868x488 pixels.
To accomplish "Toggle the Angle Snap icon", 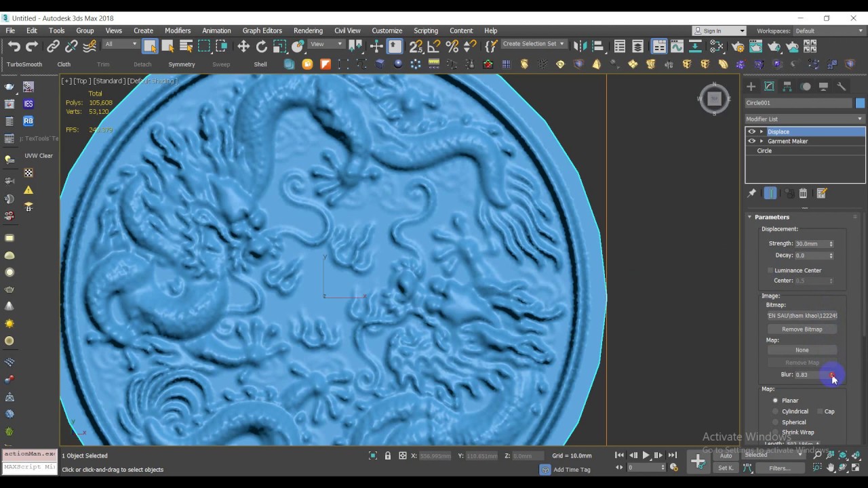I will coord(434,47).
